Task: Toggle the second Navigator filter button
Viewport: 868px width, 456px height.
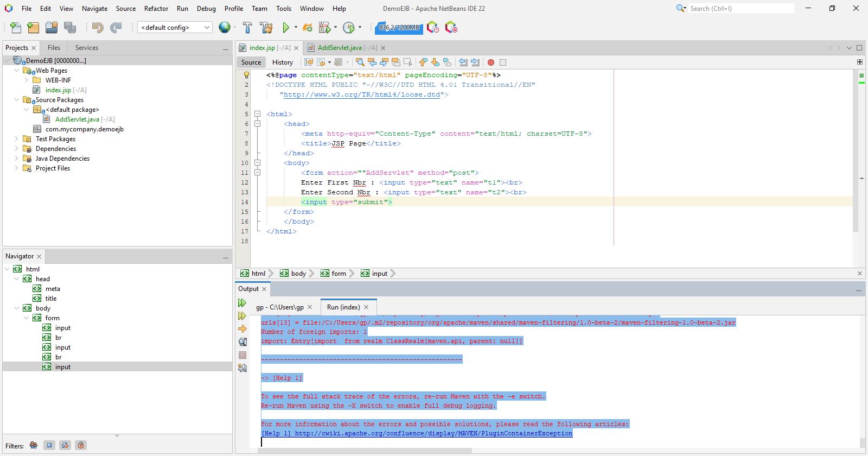Action: click(x=49, y=445)
